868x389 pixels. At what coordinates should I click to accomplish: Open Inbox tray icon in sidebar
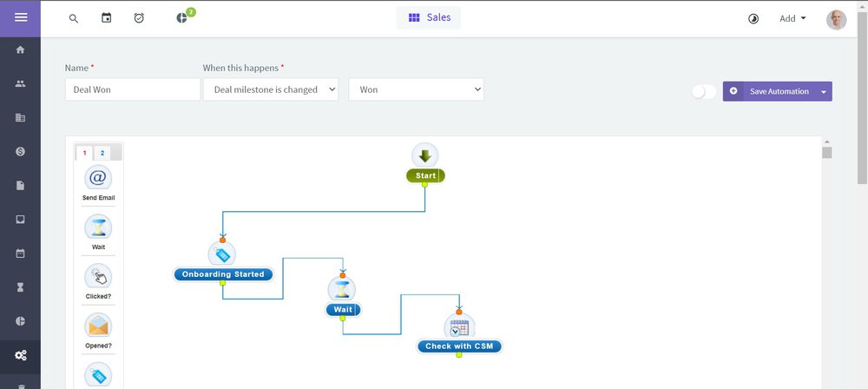(x=21, y=220)
